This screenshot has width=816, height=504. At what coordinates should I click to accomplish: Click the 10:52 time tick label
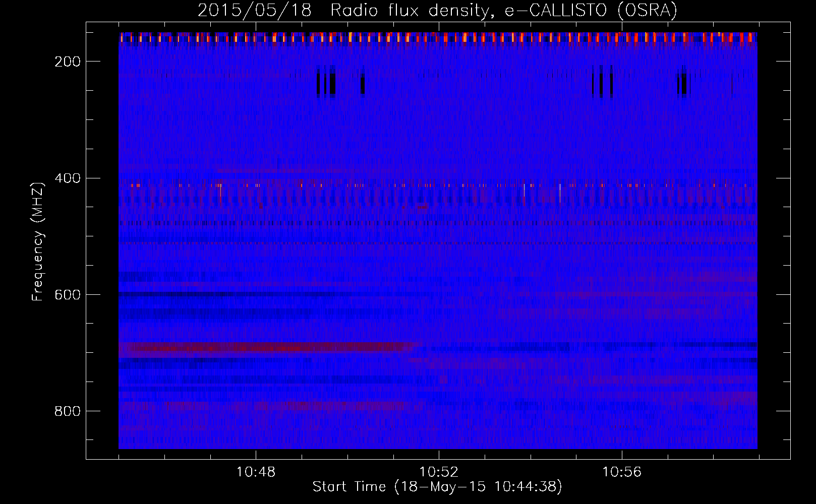point(439,472)
